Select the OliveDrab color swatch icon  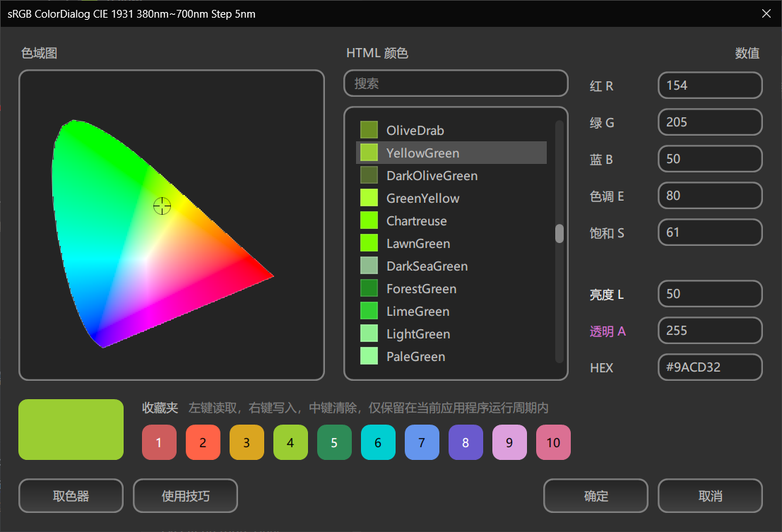pyautogui.click(x=368, y=130)
